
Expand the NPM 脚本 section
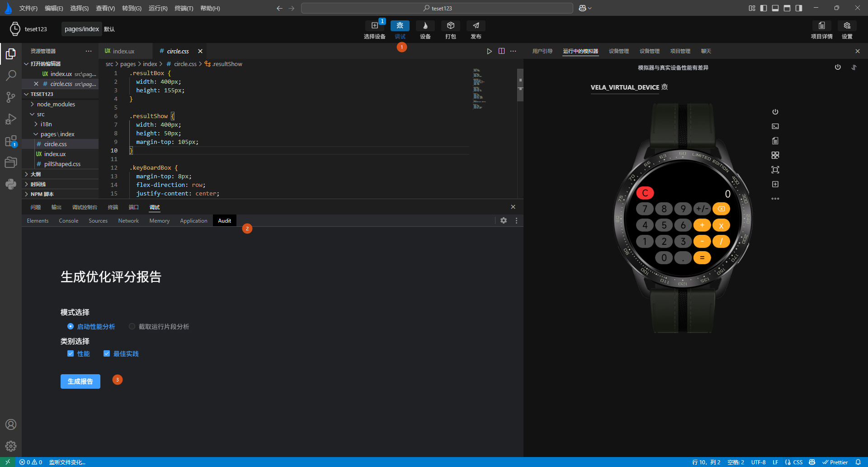click(x=42, y=194)
